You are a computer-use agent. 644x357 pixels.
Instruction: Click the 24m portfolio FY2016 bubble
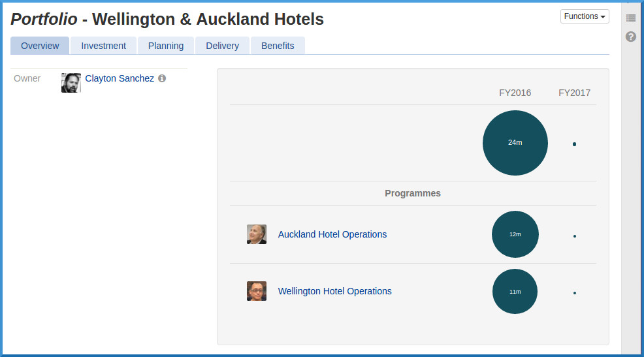pyautogui.click(x=515, y=143)
